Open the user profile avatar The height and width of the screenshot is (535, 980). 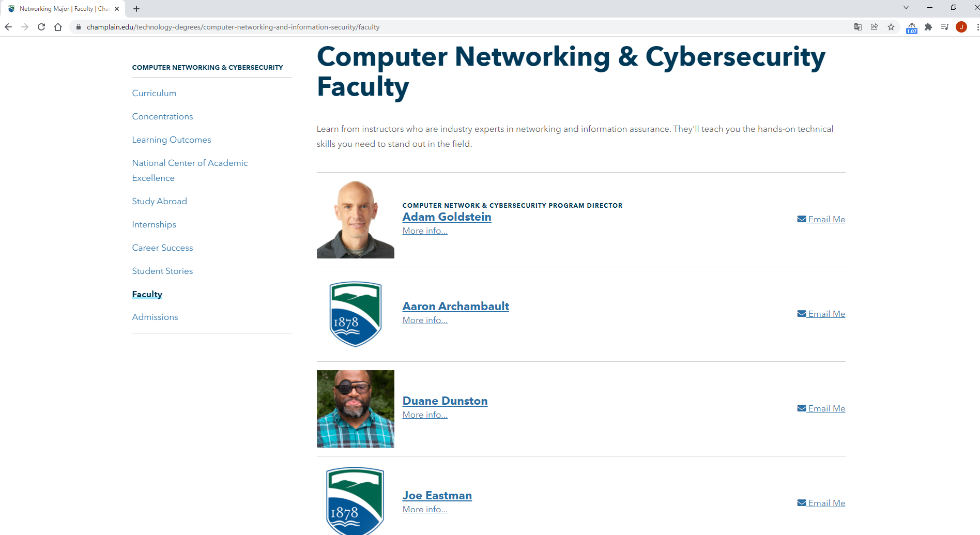pos(961,27)
